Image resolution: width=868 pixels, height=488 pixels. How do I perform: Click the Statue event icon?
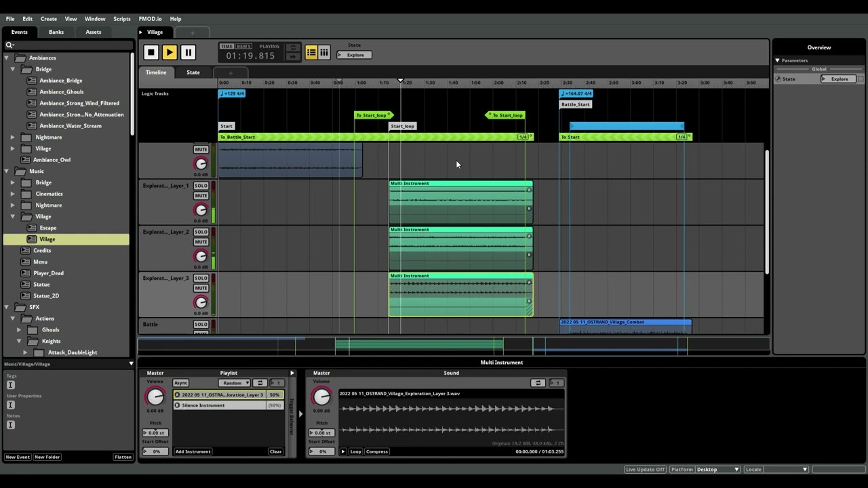[x=26, y=285]
